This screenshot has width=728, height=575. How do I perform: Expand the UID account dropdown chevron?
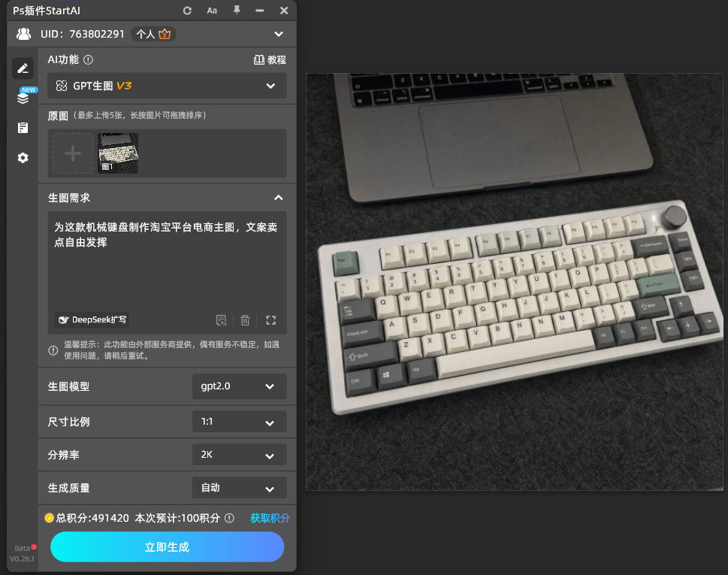(x=279, y=34)
